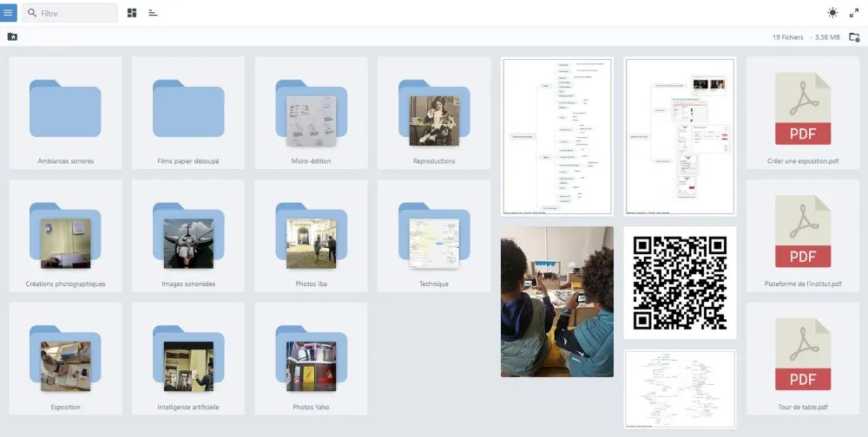868x437 pixels.
Task: Go to the home folder icon
Action: 12,36
